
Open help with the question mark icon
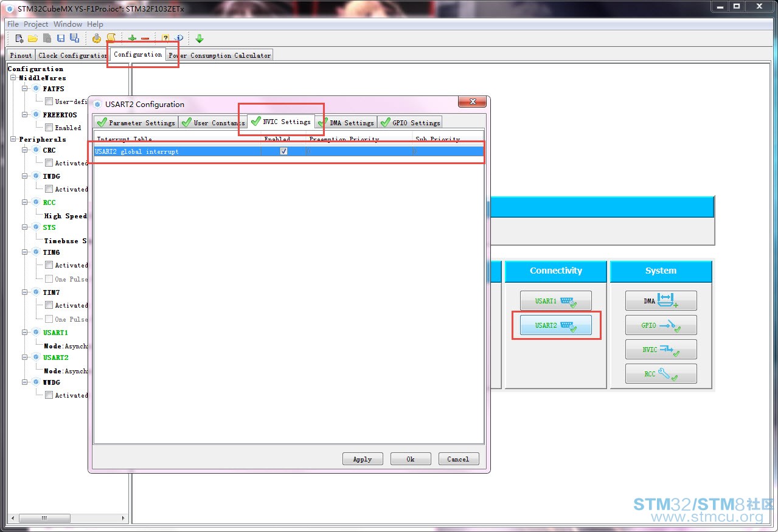165,38
